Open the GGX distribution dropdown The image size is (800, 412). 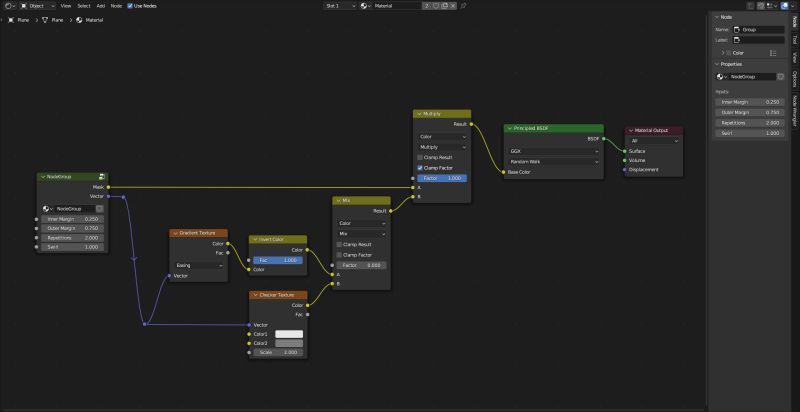(x=554, y=151)
